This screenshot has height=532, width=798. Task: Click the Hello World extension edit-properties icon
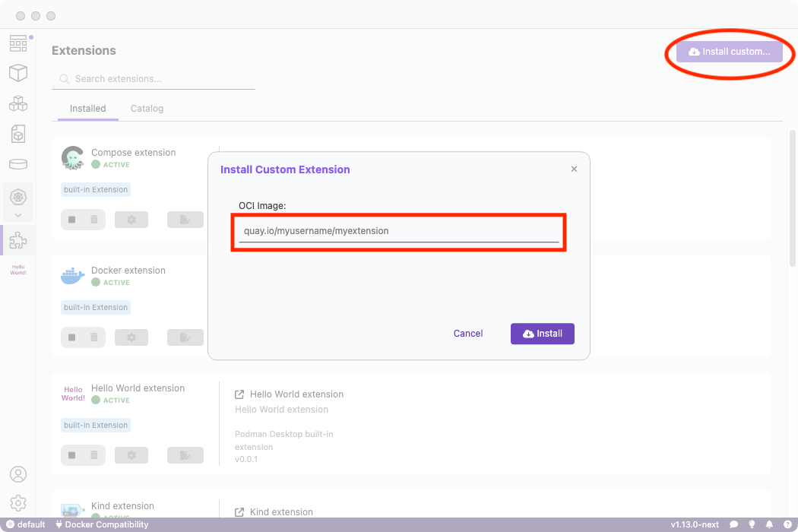pos(185,455)
